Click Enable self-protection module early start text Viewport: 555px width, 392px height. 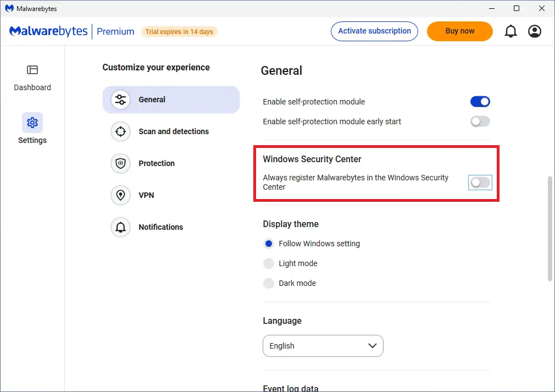coord(332,122)
